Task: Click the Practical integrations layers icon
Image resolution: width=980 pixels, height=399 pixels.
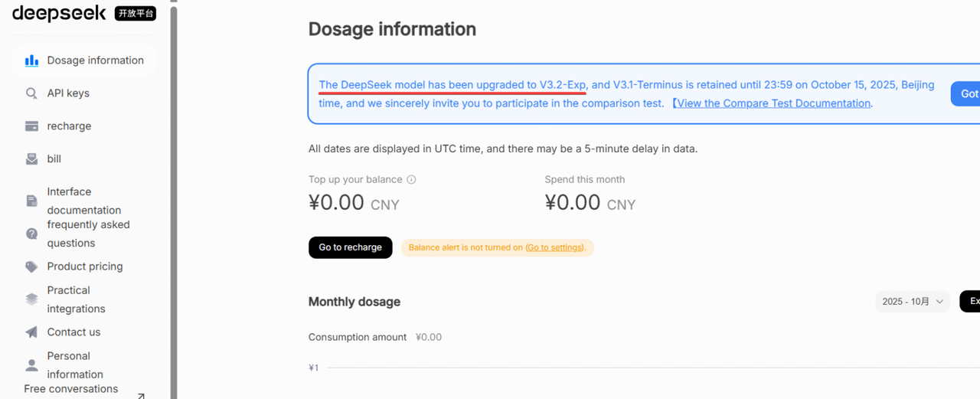Action: point(31,299)
